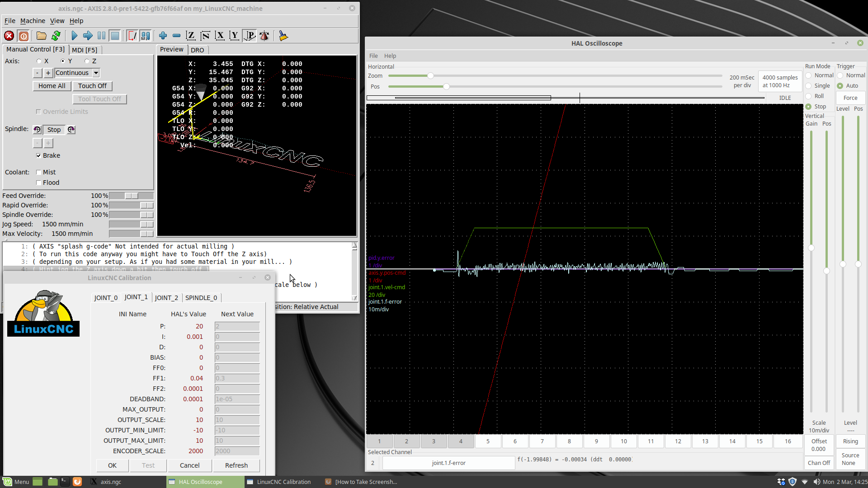Open the Continuous jog increment dropdown
Image resolution: width=868 pixels, height=488 pixels.
click(x=96, y=73)
